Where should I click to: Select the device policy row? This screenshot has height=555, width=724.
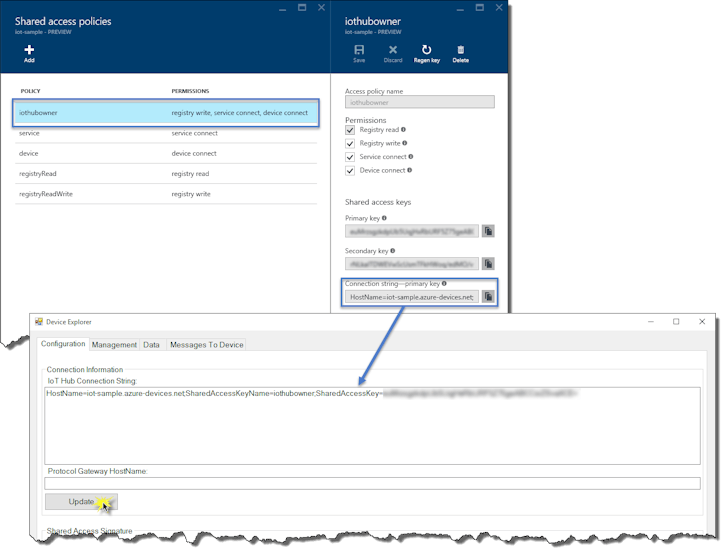[x=166, y=153]
